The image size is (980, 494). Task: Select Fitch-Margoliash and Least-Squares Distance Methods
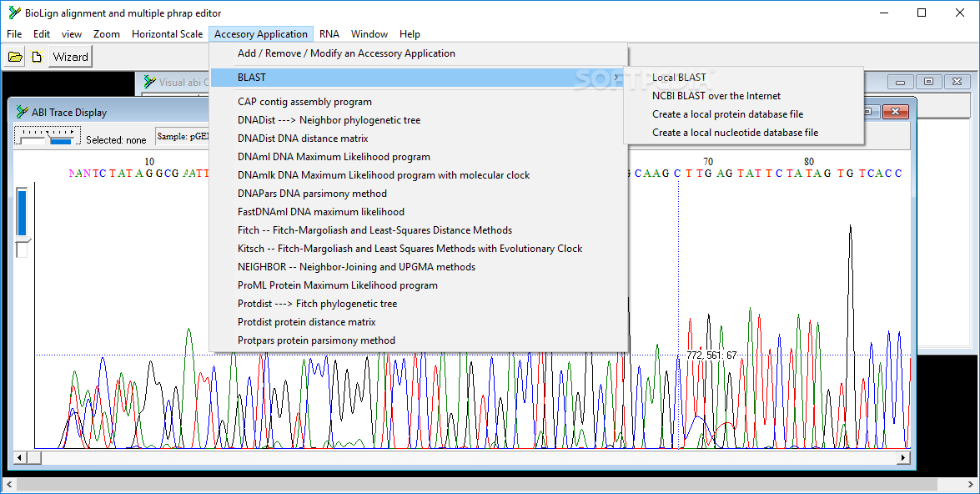[x=419, y=230]
